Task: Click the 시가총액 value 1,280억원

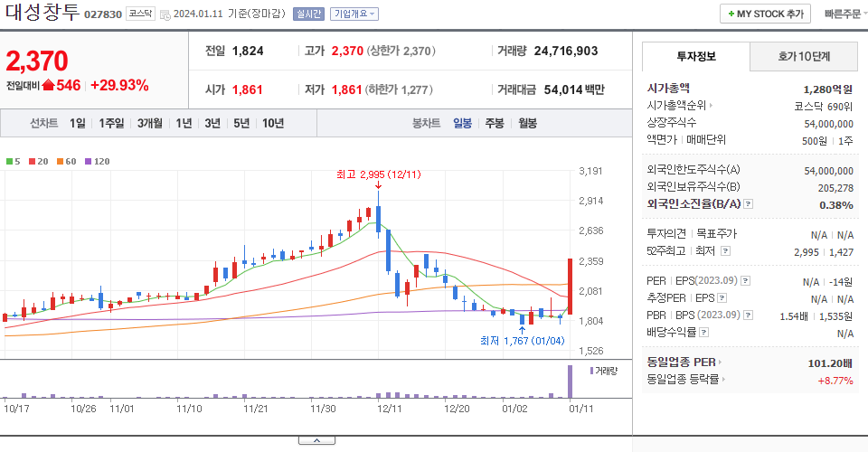Action: (827, 89)
